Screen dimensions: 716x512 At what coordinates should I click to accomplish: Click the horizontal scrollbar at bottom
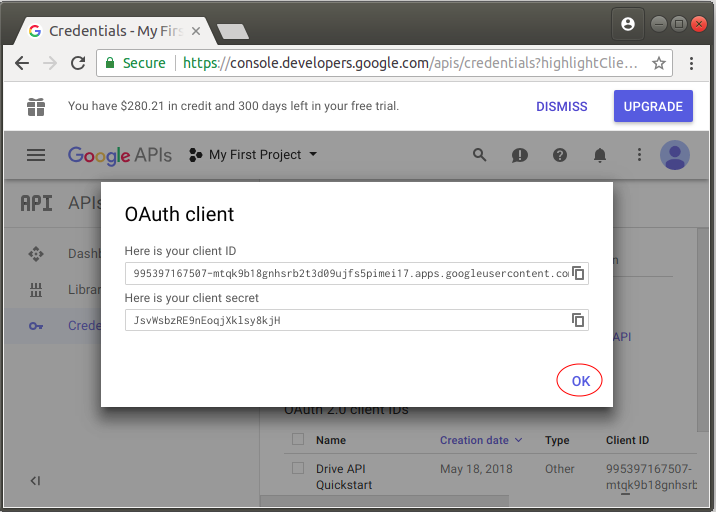click(x=384, y=501)
